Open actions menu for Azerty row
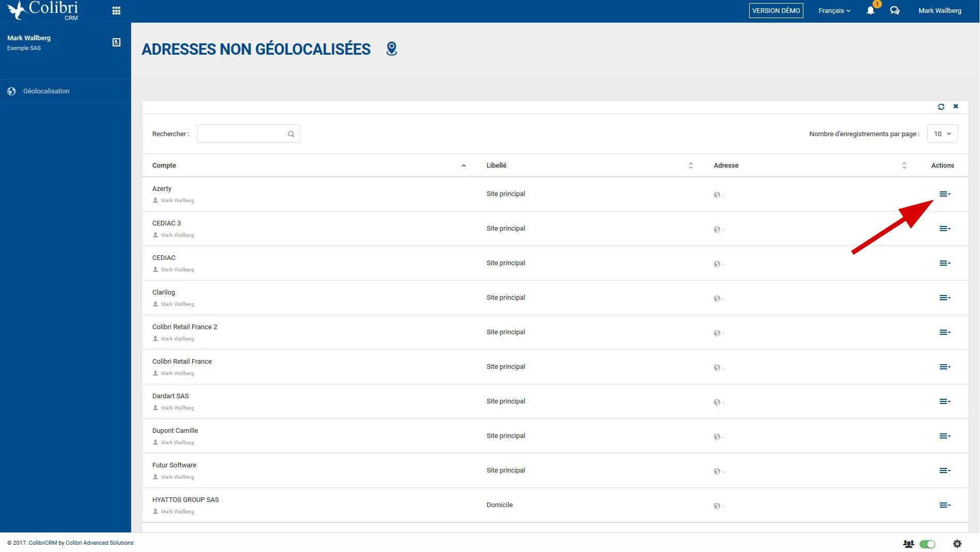The height and width of the screenshot is (552, 980). click(x=944, y=194)
